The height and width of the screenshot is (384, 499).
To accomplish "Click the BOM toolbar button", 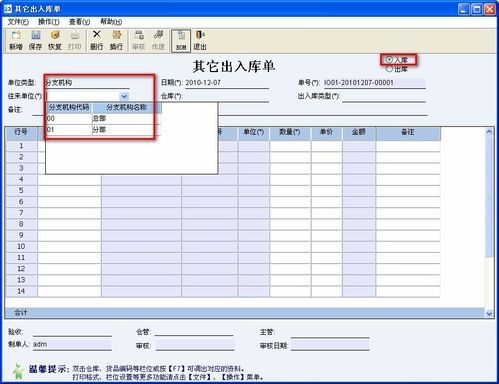I will point(181,41).
